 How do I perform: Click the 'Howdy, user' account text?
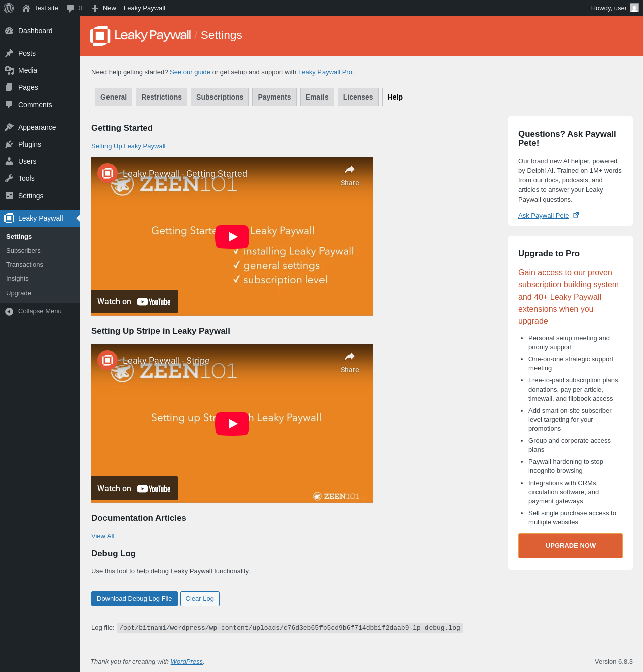[x=609, y=8]
